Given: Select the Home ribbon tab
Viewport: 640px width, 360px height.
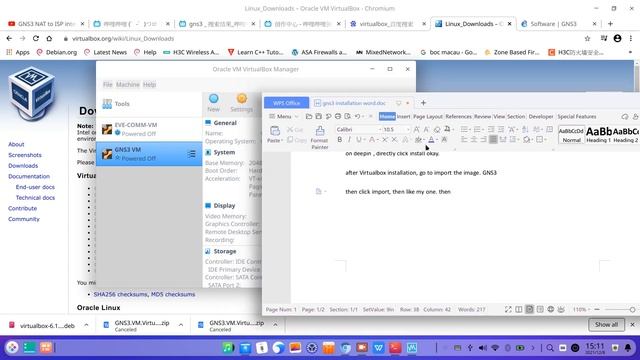Looking at the screenshot, I should pyautogui.click(x=387, y=116).
